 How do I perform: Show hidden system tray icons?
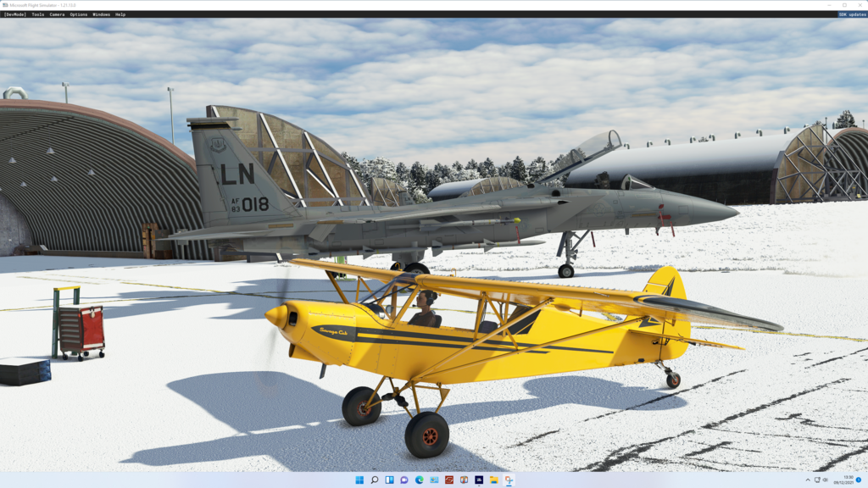pos(808,480)
